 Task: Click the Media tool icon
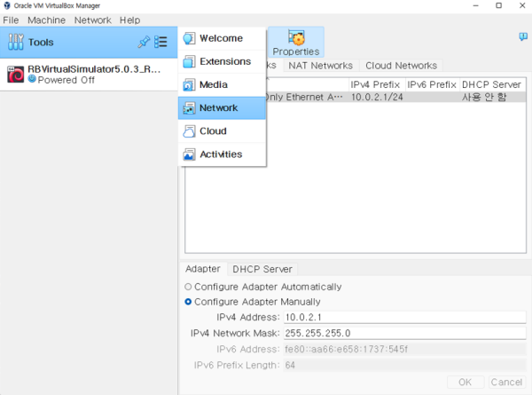(x=189, y=85)
